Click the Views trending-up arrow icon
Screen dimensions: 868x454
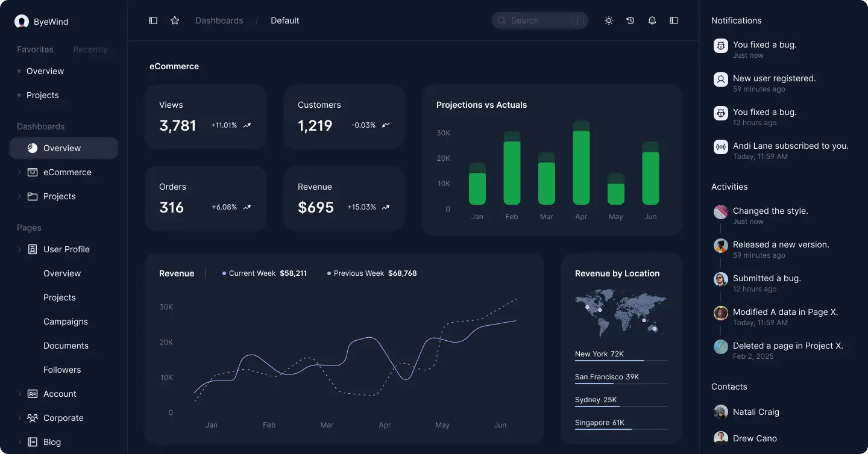click(x=247, y=125)
